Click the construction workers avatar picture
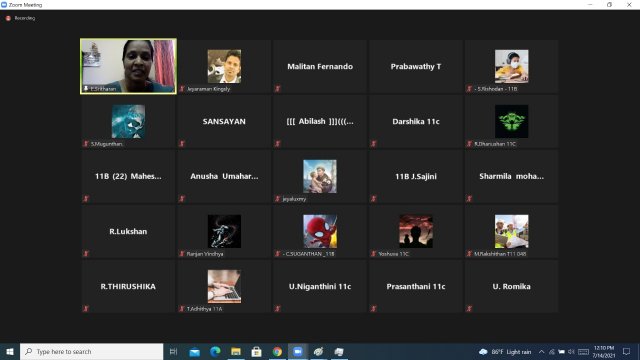This screenshot has height=360, width=640. click(x=511, y=231)
